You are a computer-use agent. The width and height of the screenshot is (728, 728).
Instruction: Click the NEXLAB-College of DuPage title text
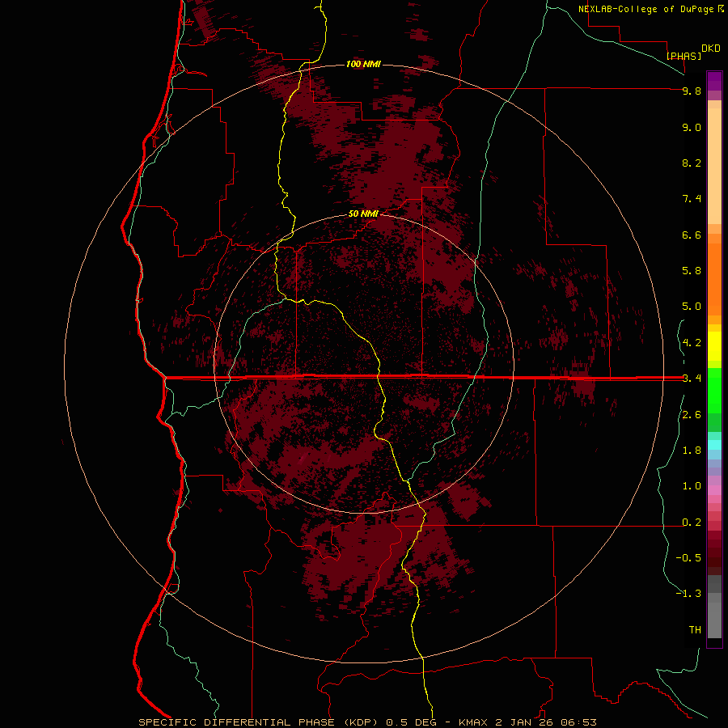(645, 9)
